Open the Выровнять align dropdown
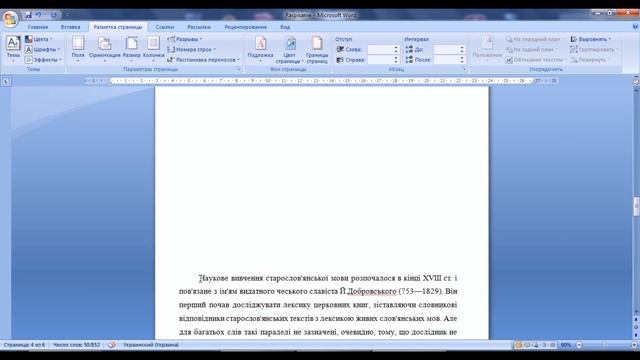The width and height of the screenshot is (640, 360). 591,39
